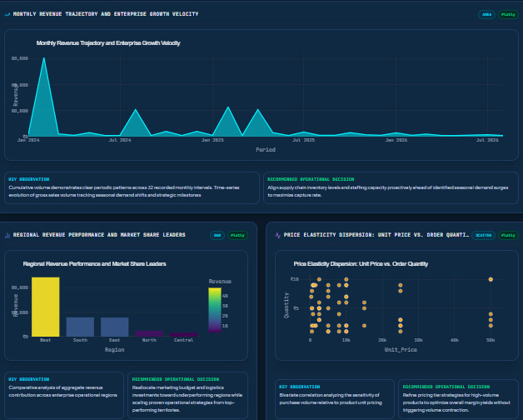Image resolution: width=523 pixels, height=420 pixels.
Task: Click the 'Period' x-axis label
Action: coord(266,149)
